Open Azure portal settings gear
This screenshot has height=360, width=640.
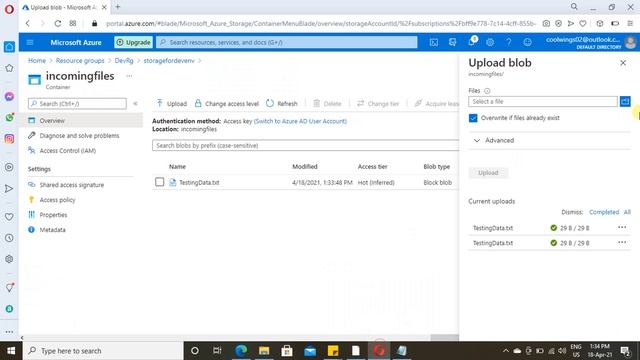(x=490, y=42)
